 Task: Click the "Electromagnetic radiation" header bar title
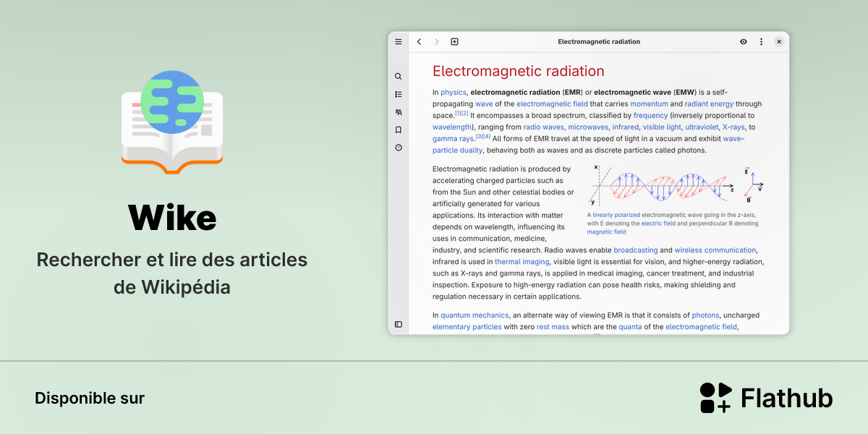pyautogui.click(x=599, y=42)
